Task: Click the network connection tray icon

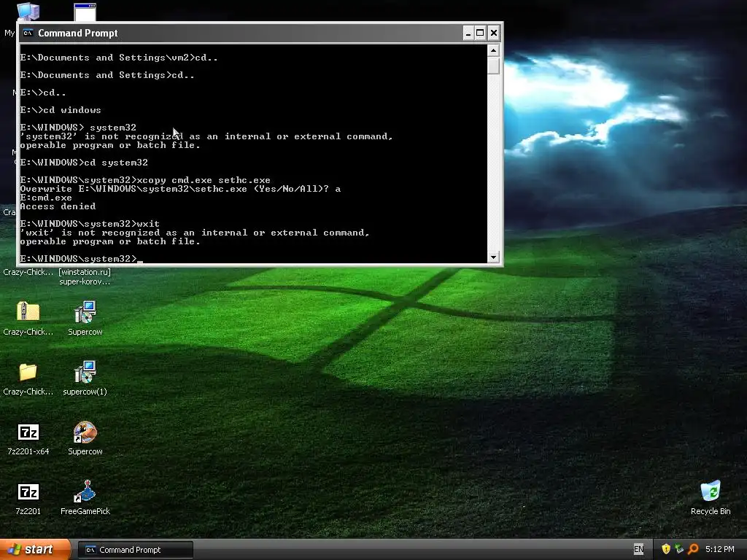Action: (x=679, y=549)
